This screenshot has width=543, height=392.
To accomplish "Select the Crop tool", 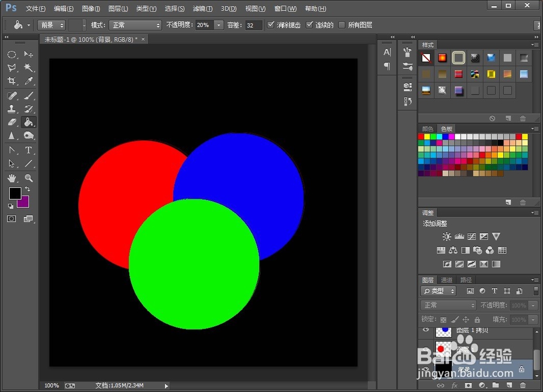I will coord(11,81).
